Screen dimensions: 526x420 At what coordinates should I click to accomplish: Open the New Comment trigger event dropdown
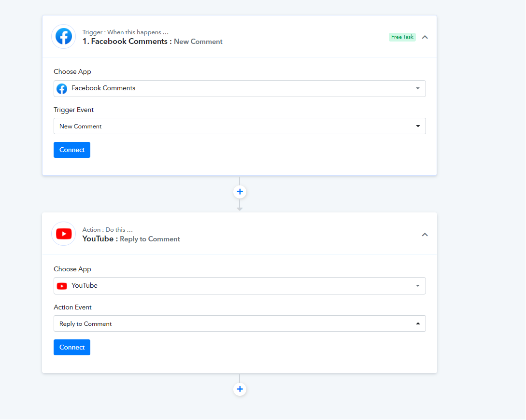click(x=240, y=126)
